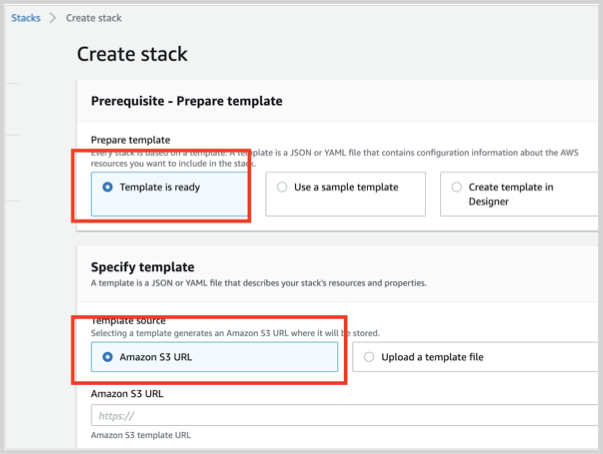Choose the "Use a sample template" radio button
Screen dimensions: 603x454
tap(282, 187)
